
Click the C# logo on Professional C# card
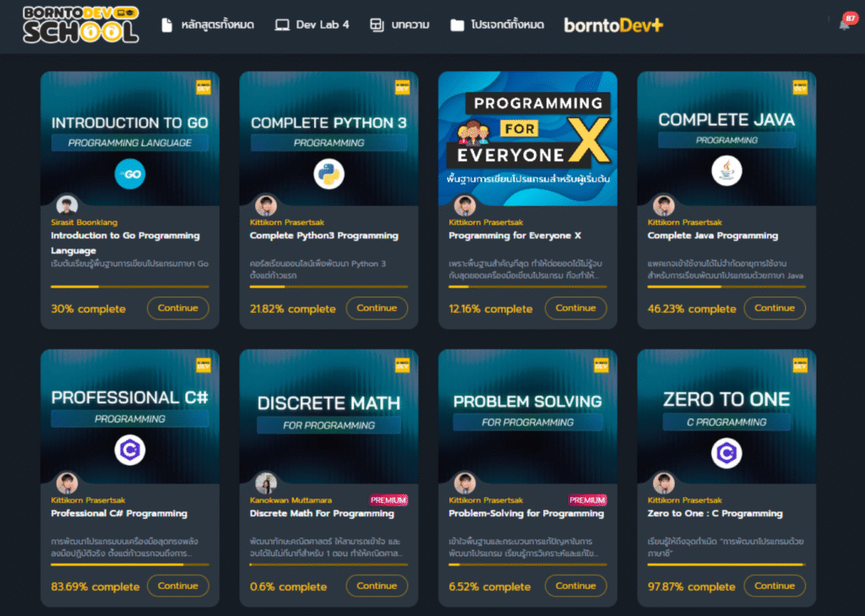(x=129, y=450)
